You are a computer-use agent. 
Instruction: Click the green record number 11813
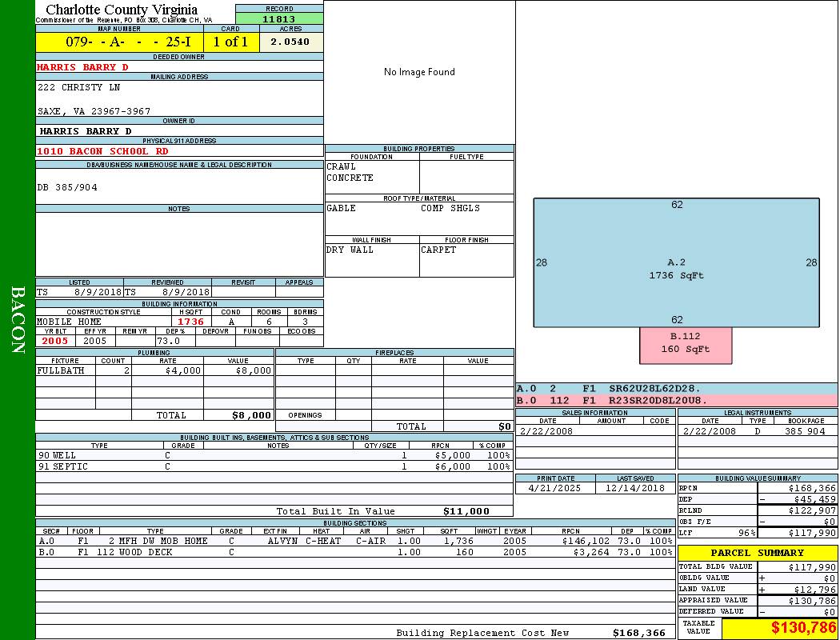pos(279,19)
